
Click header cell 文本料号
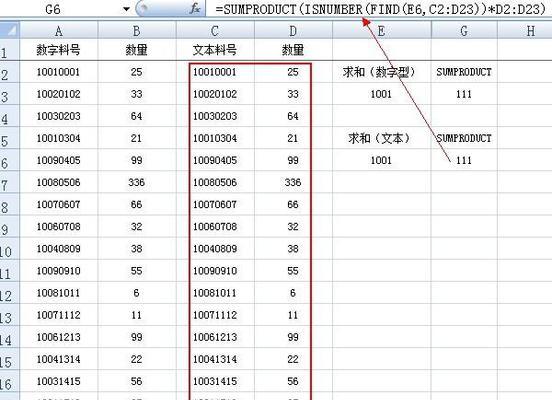point(215,50)
